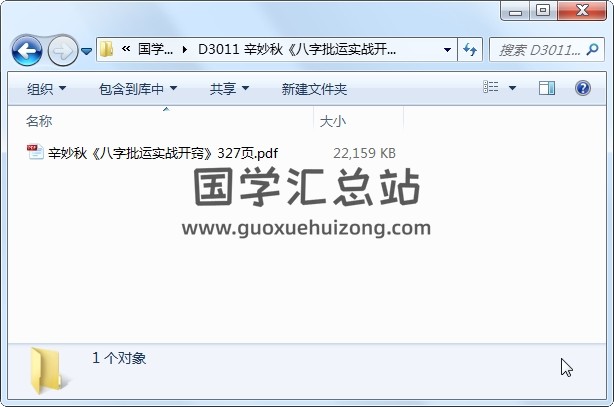Click the 新建文件夹 button
Viewport: 614px width, 407px height.
coord(314,89)
